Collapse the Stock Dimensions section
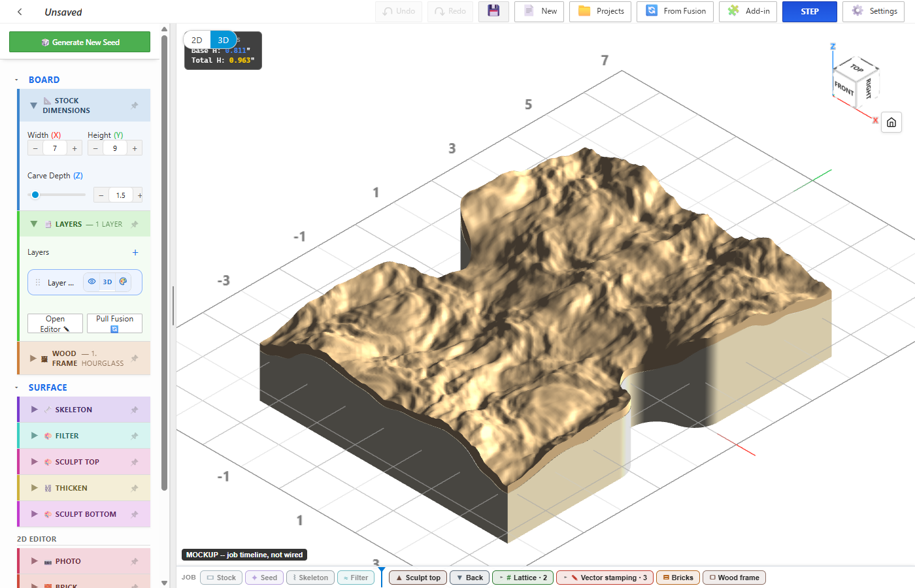The image size is (915, 588). (33, 105)
